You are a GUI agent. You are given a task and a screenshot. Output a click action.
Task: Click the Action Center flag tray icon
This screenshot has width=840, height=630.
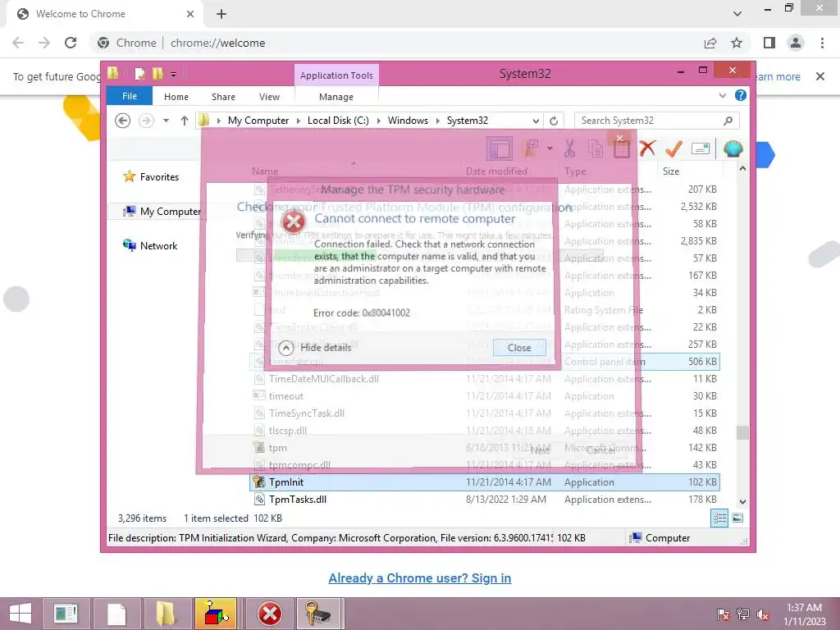click(x=724, y=614)
